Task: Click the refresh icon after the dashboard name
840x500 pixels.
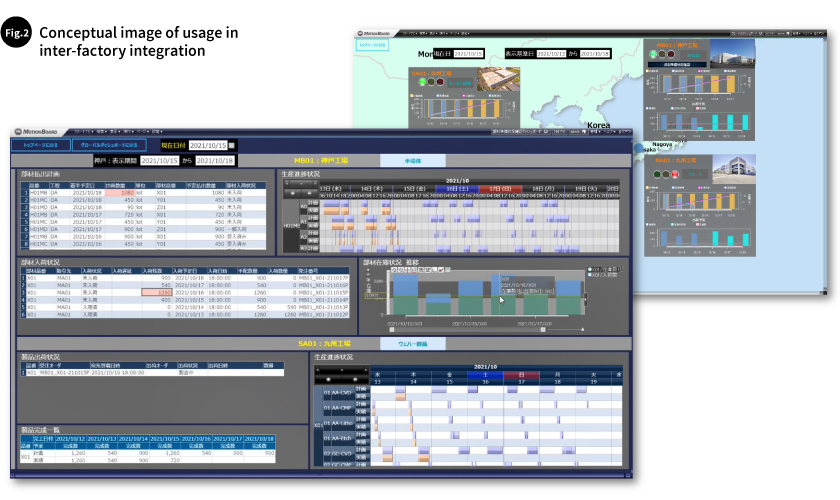Action: click(x=546, y=131)
